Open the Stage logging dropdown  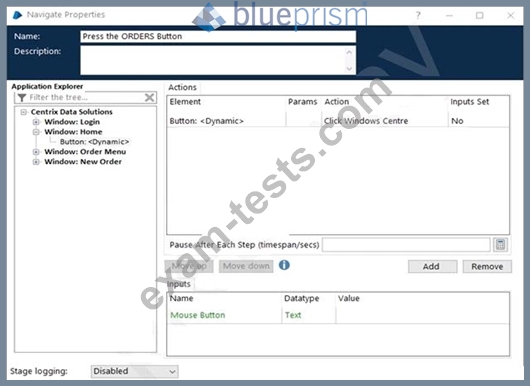click(135, 371)
